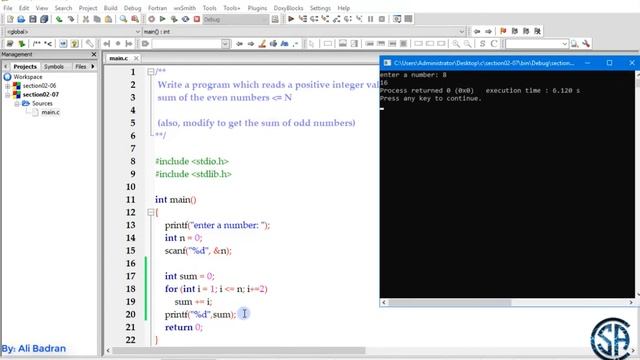
Task: Click the Stop debugger icon
Action: (x=382, y=19)
